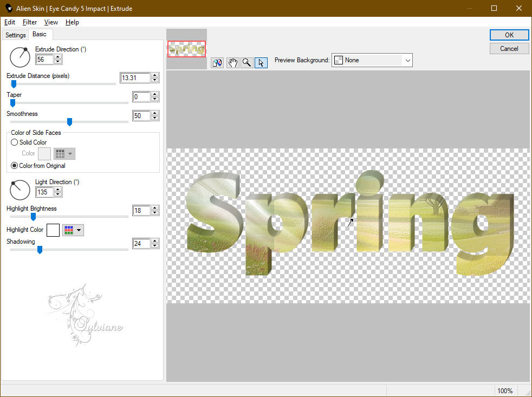
Task: Click the Spring text in preview
Action: point(350,223)
